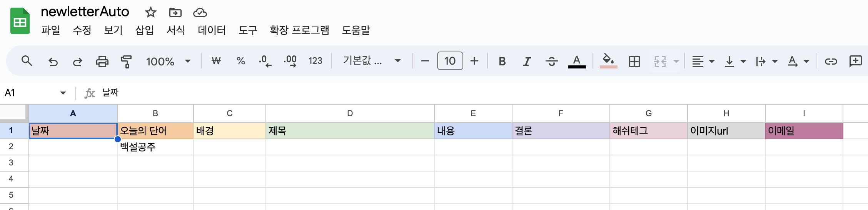Click the print icon
868x210 pixels.
coord(102,61)
